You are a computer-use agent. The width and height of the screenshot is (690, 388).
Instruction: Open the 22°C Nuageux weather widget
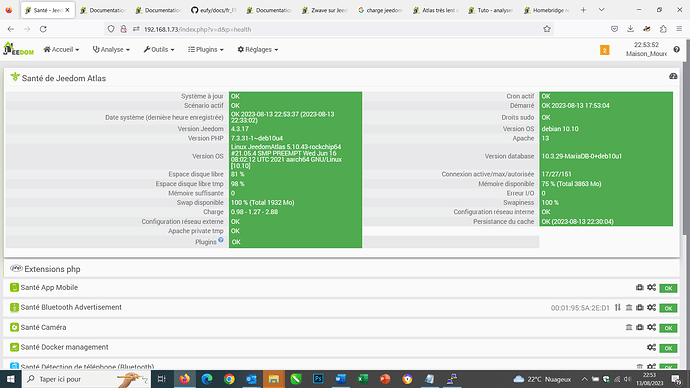(542, 379)
